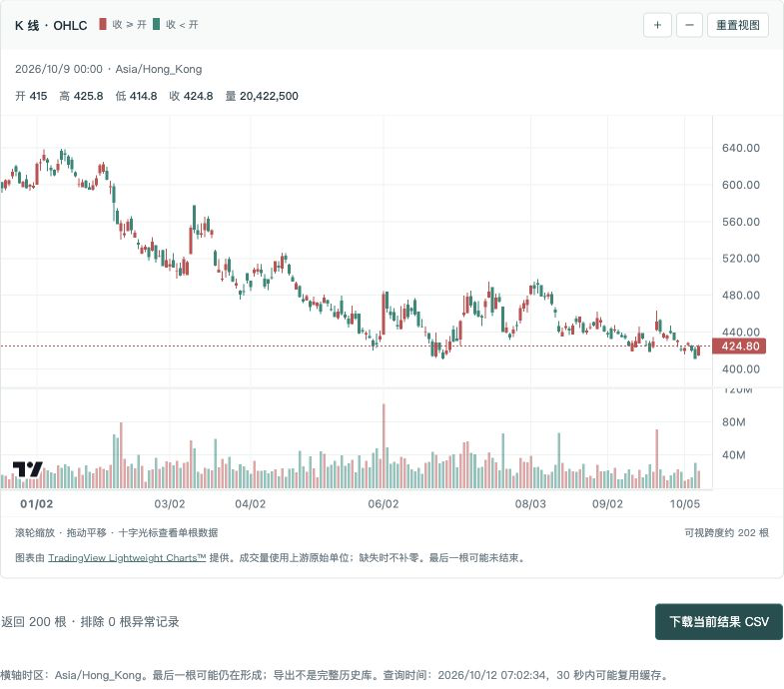Click the 08/03 date axis label
Viewport: 784px width, 689px height.
pos(530,504)
